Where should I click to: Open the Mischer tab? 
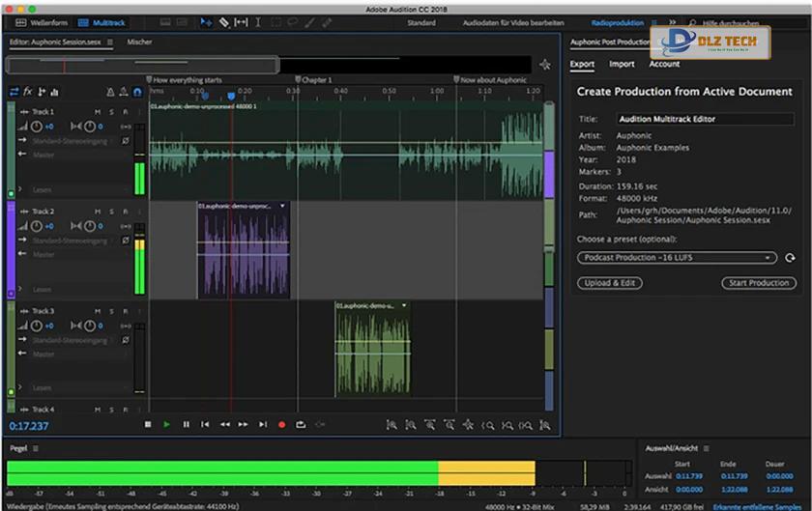[x=139, y=42]
